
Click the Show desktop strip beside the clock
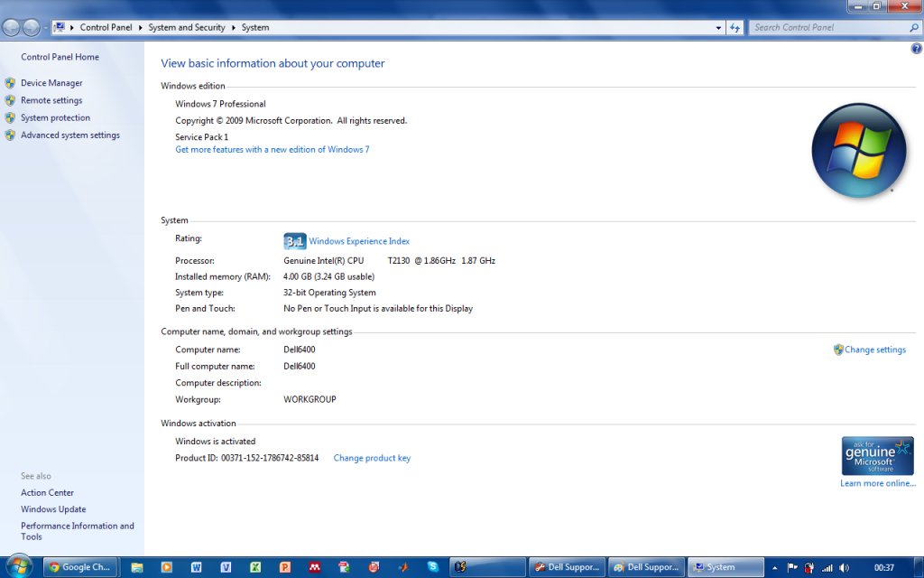(x=919, y=567)
